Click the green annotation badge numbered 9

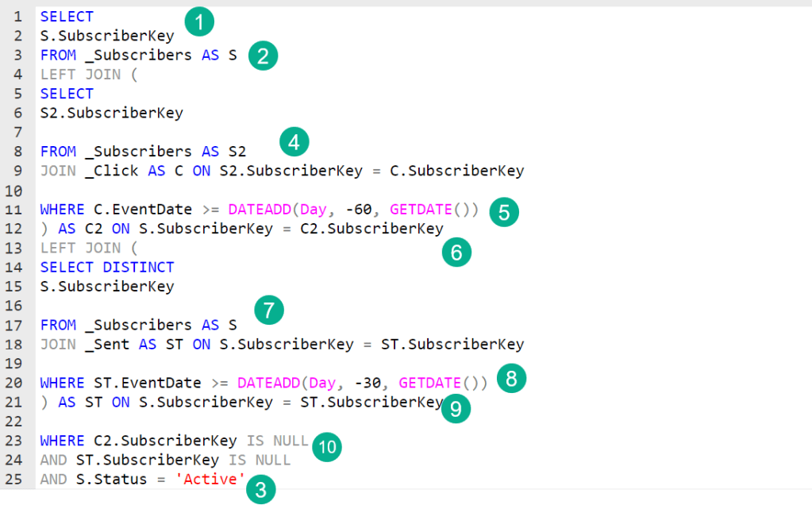point(456,408)
